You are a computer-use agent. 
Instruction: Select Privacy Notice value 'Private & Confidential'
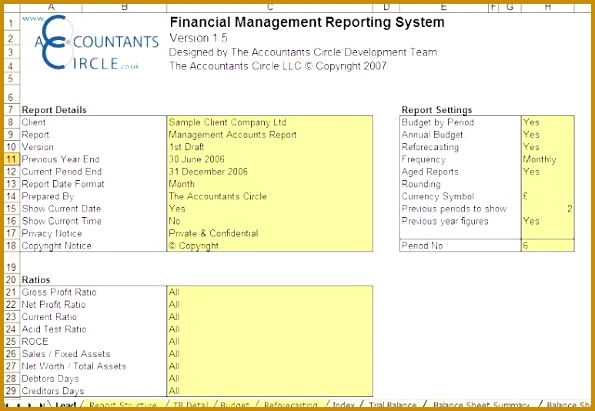tap(270, 233)
